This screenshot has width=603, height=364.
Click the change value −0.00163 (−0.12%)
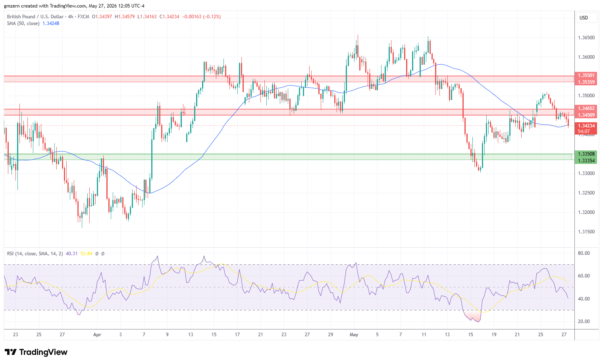201,17
